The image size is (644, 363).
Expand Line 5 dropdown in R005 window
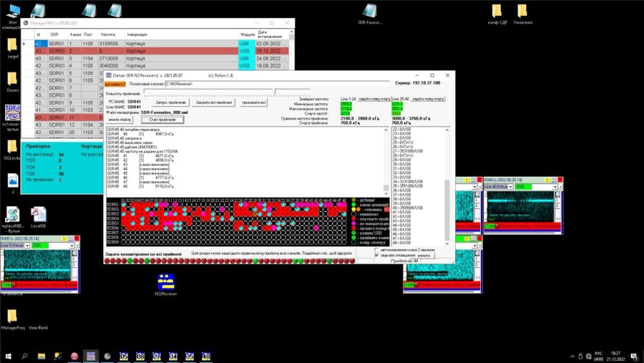[x=28, y=246]
